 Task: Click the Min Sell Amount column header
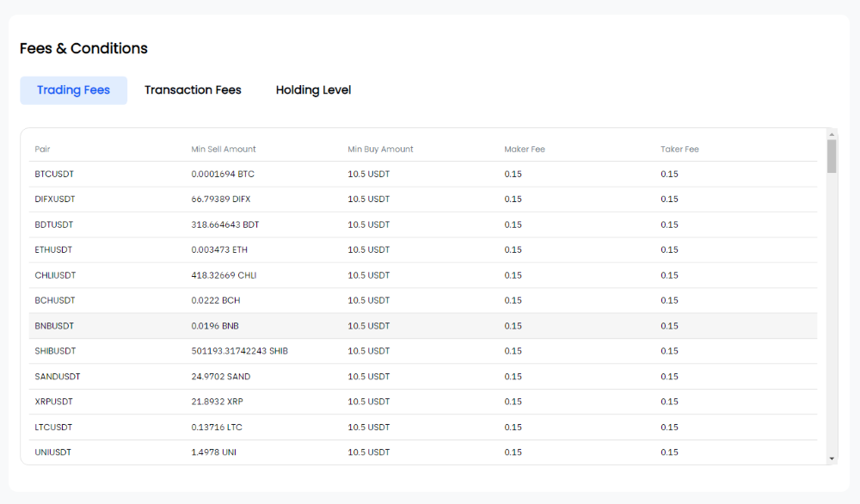pyautogui.click(x=224, y=149)
